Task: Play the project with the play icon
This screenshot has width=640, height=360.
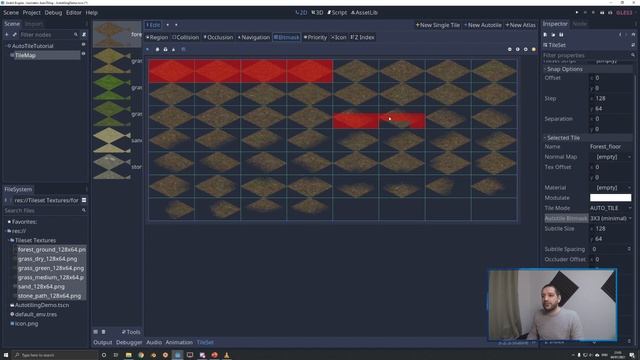Action: click(577, 13)
